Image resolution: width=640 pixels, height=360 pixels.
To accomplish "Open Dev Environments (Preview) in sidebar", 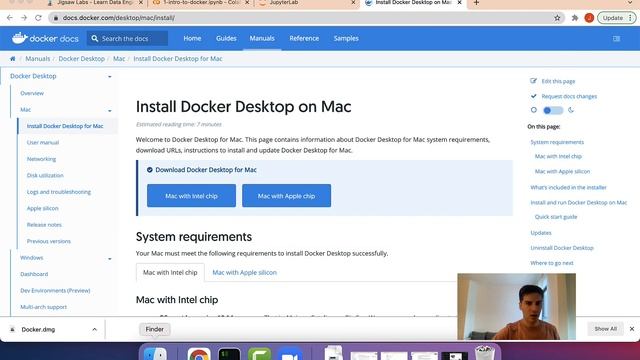I will 55,291.
